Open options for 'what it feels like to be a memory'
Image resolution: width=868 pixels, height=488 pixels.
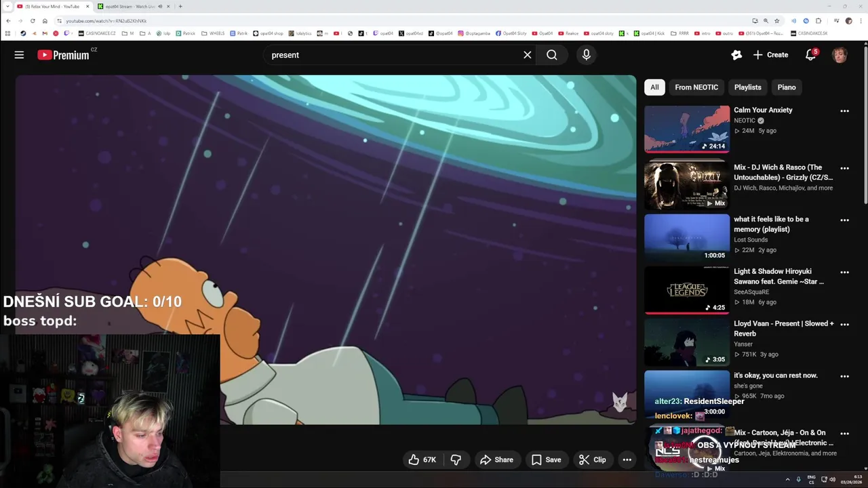[x=844, y=220]
